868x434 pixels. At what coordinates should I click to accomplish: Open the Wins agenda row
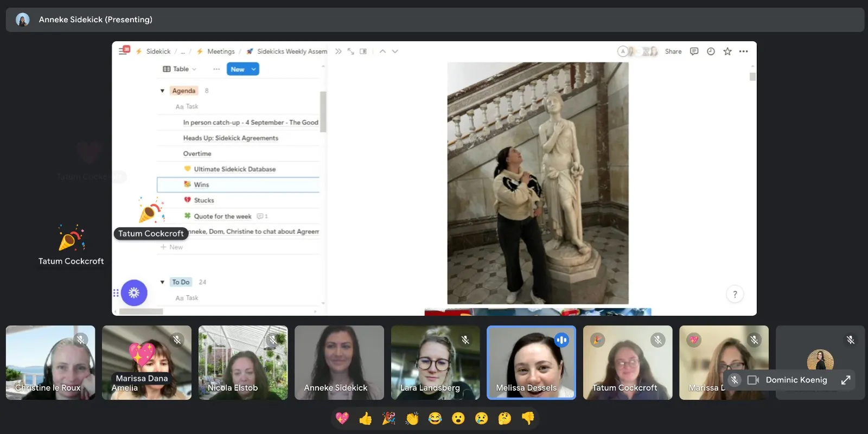tap(238, 184)
